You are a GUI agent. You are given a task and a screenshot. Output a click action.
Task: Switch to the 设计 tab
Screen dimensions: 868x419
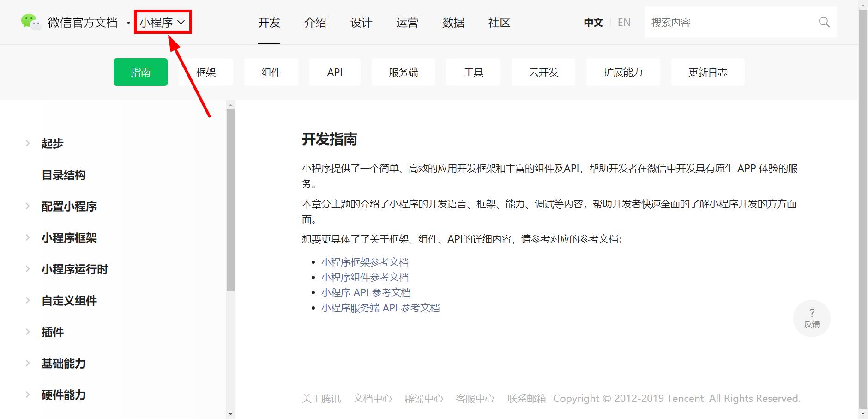(362, 22)
